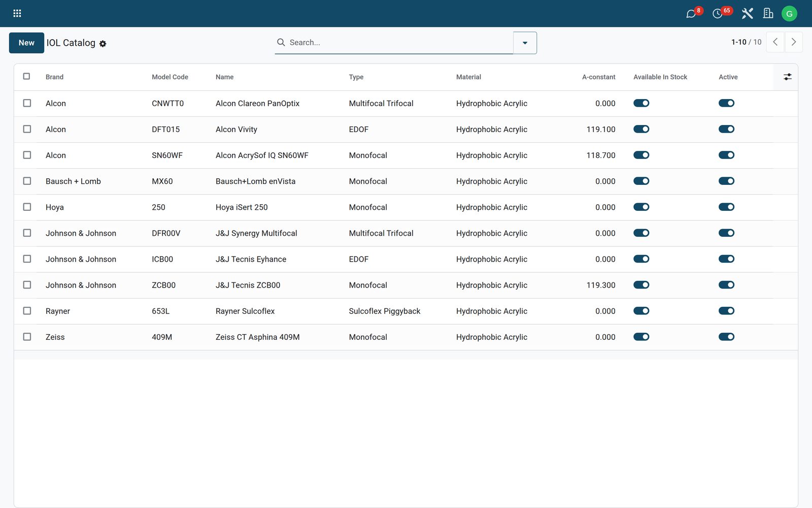The height and width of the screenshot is (508, 812).
Task: Toggle Active for Alcon AcrySof IQ SN60WF
Action: point(726,155)
